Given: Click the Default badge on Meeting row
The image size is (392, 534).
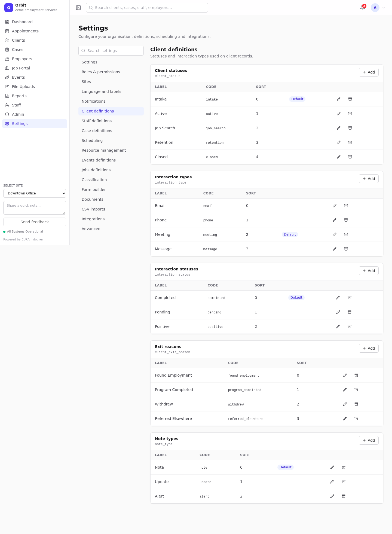Looking at the screenshot, I should pyautogui.click(x=290, y=234).
